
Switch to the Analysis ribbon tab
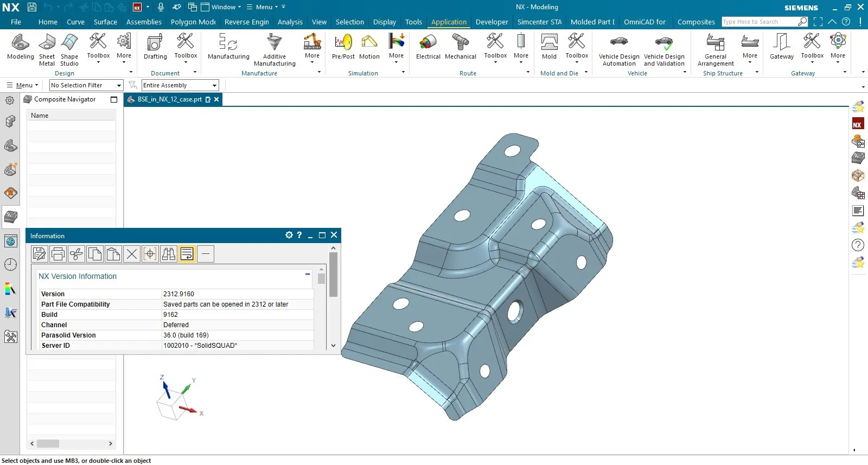(x=290, y=22)
